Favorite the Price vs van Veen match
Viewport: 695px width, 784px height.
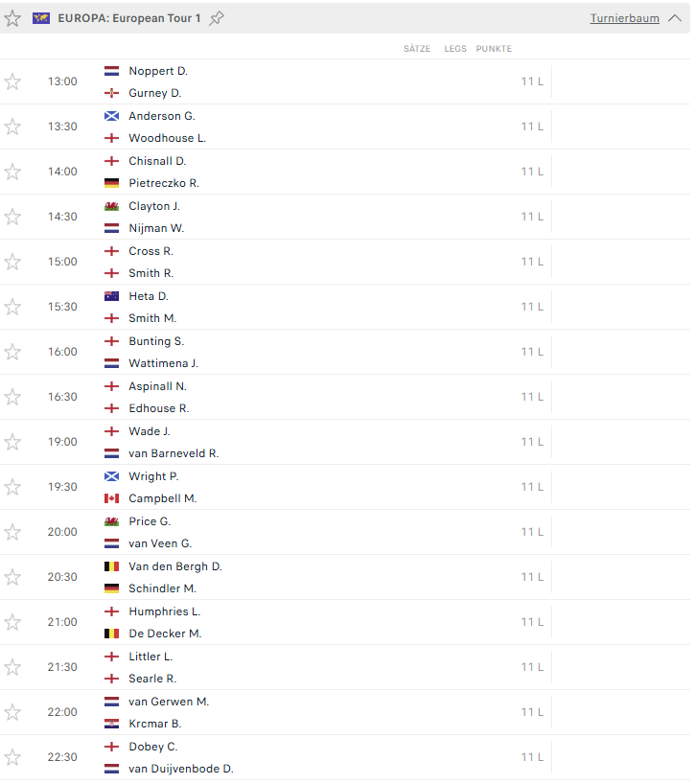click(12, 532)
